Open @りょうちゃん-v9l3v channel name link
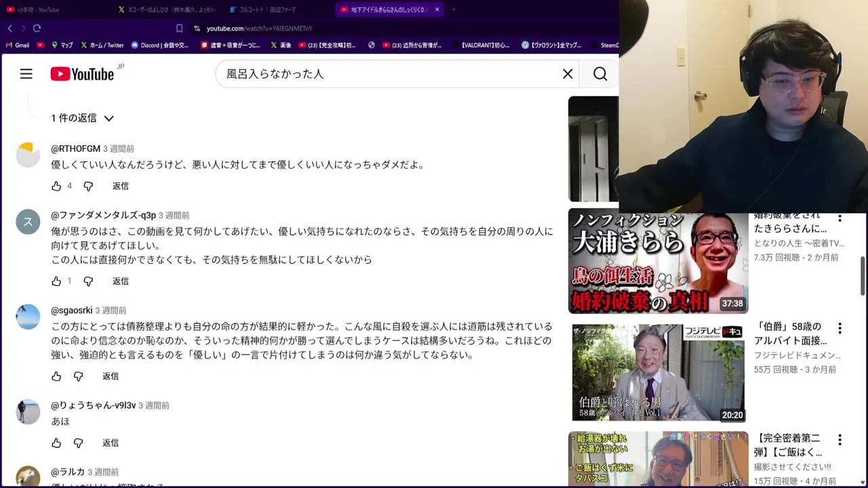This screenshot has height=488, width=868. [93, 405]
